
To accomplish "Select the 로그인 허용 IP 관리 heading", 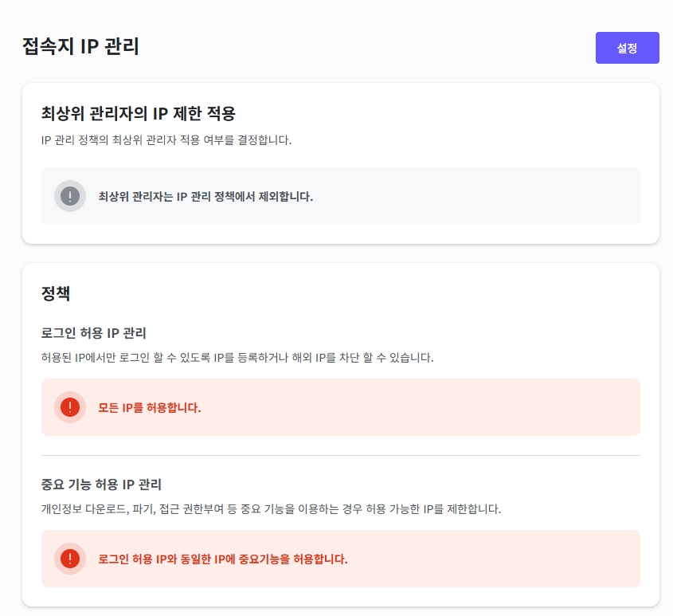I will [94, 332].
